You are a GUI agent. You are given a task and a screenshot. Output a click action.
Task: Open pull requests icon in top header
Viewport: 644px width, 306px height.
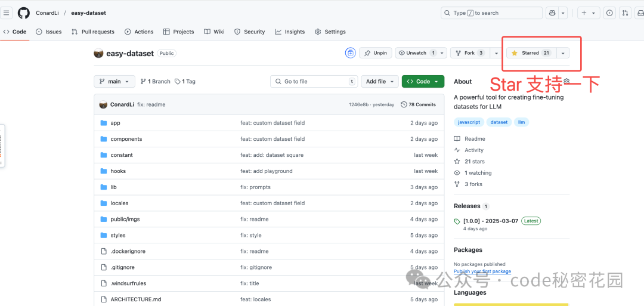click(x=625, y=13)
